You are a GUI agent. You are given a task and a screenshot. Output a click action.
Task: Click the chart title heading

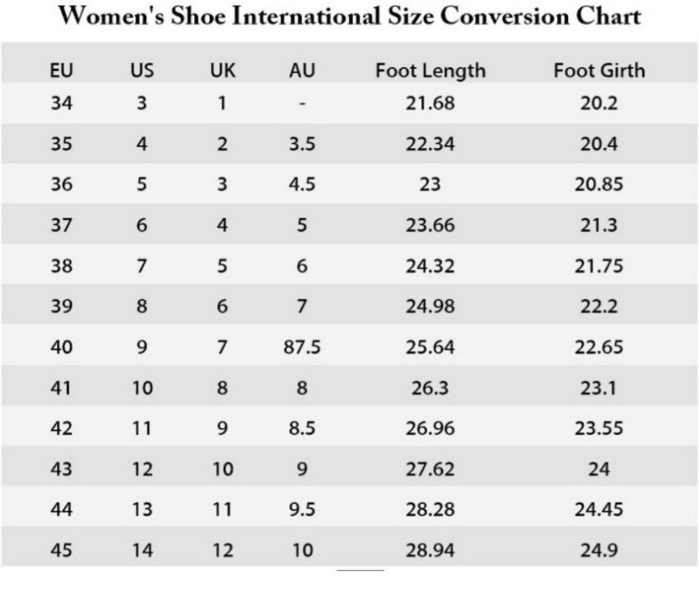[349, 17]
